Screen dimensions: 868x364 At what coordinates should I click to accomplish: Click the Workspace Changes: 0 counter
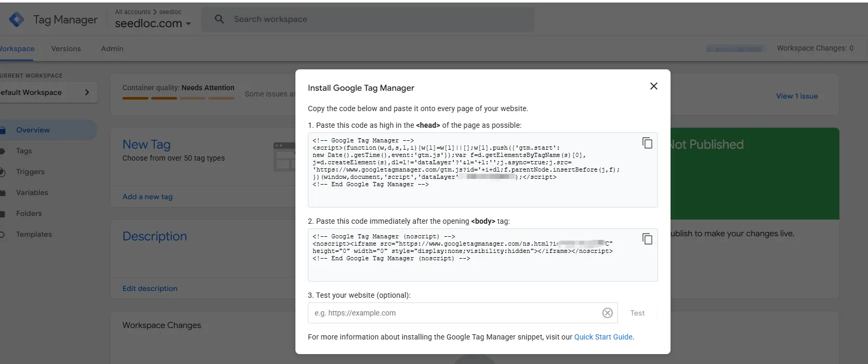click(815, 48)
